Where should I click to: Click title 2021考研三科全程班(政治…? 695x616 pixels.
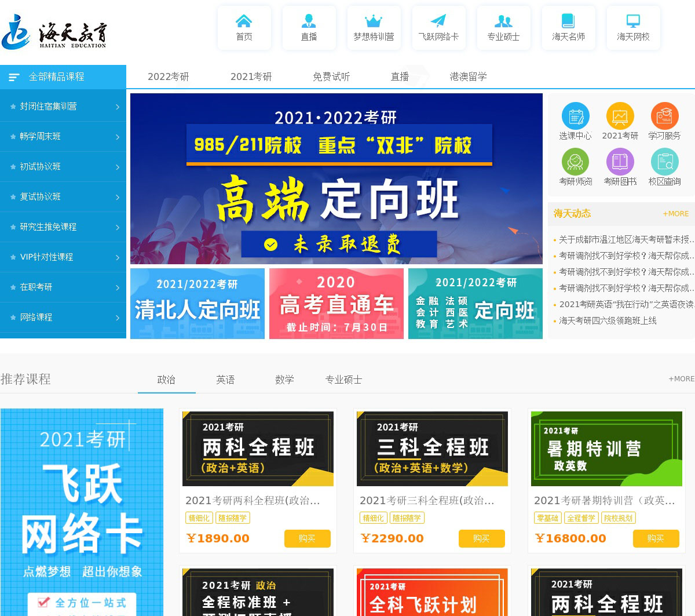427,501
